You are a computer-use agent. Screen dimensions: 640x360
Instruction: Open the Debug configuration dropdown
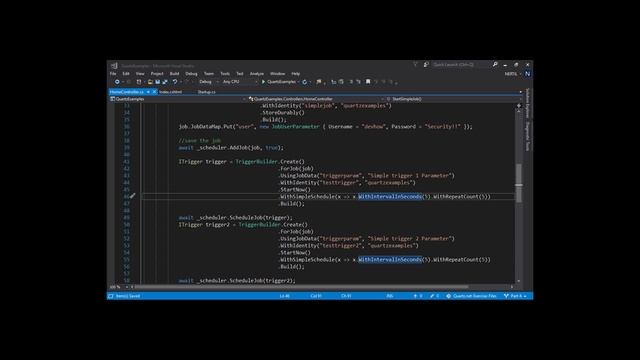tap(209, 82)
